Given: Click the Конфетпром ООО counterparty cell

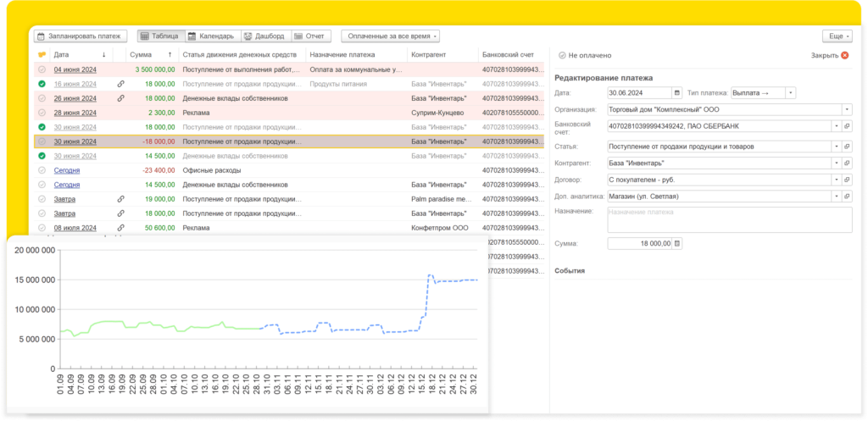Looking at the screenshot, I should click(440, 227).
